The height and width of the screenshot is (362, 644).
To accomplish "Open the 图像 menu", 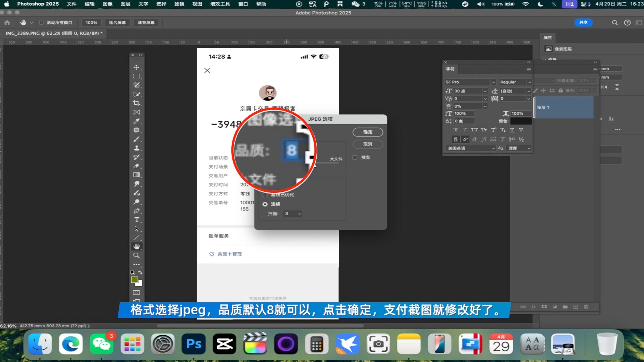I will coord(107,4).
